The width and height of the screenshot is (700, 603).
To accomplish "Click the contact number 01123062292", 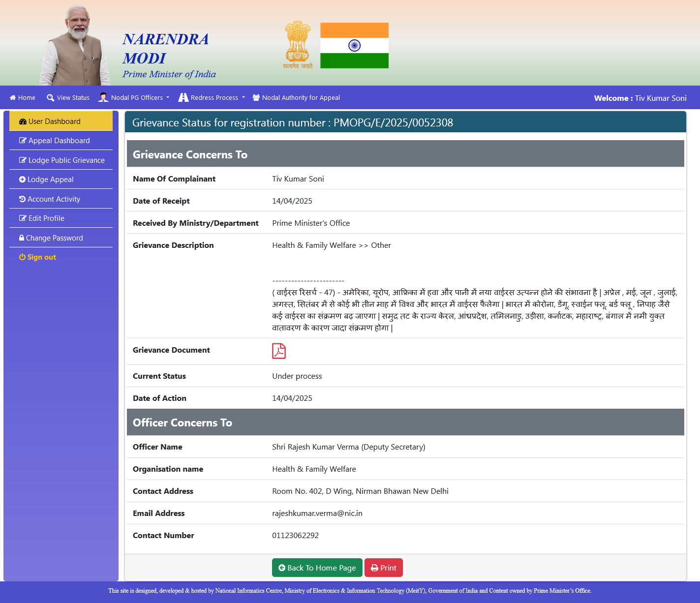I will pyautogui.click(x=296, y=536).
